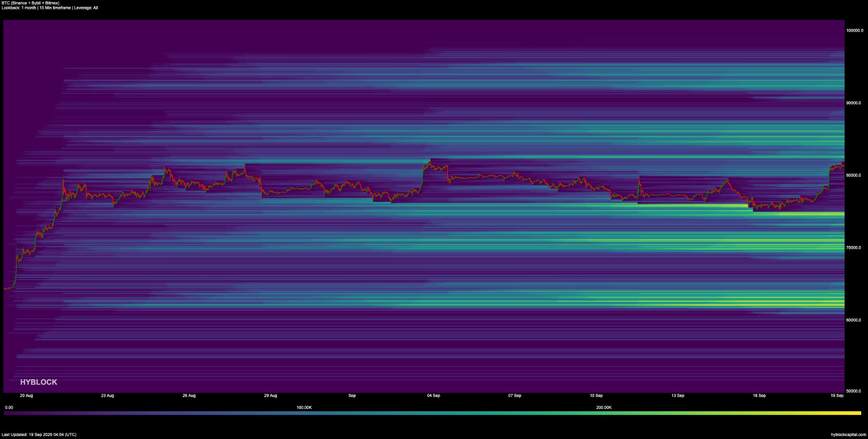The image size is (868, 439).
Task: Select the 0.00 color scale label
Action: (x=9, y=408)
